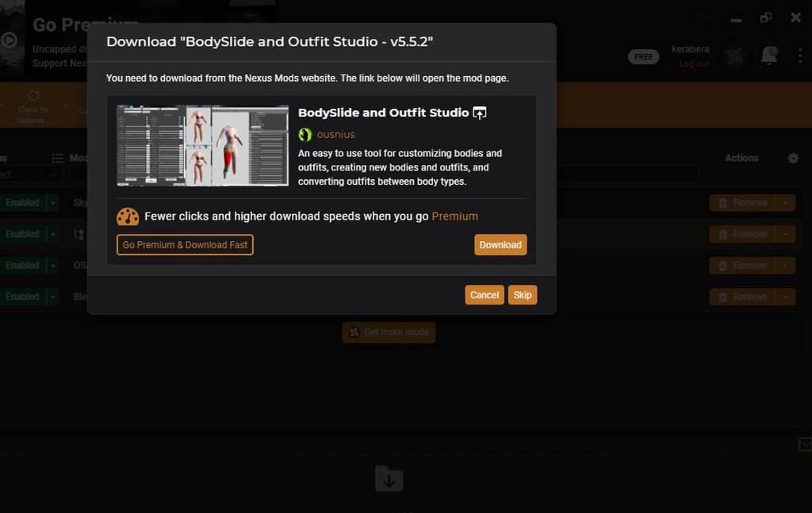Open the orange Premium link
This screenshot has height=513, width=812.
click(454, 216)
